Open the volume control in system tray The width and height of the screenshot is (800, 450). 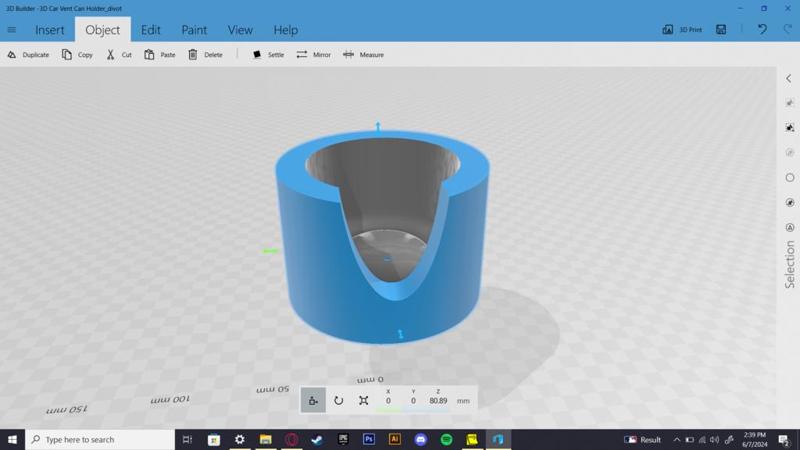(715, 439)
